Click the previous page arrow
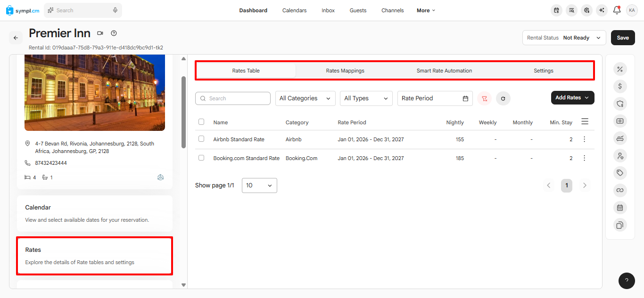Image resolution: width=644 pixels, height=298 pixels. coord(549,185)
